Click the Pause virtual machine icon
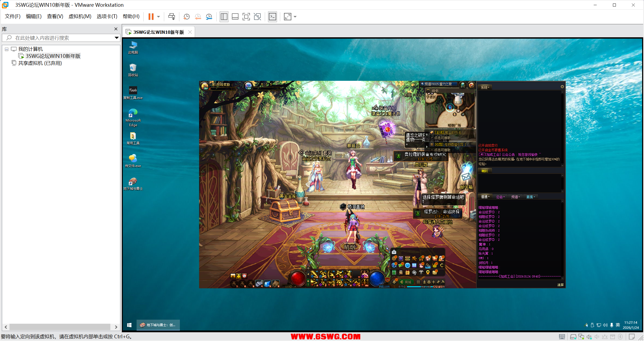 point(151,17)
